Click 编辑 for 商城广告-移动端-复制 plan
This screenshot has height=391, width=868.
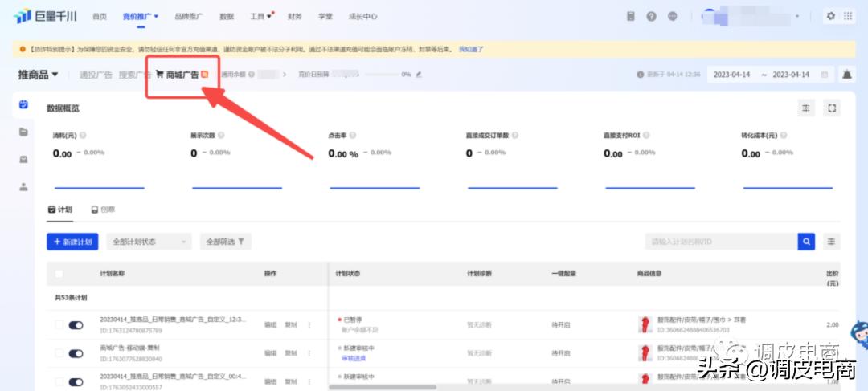270,352
